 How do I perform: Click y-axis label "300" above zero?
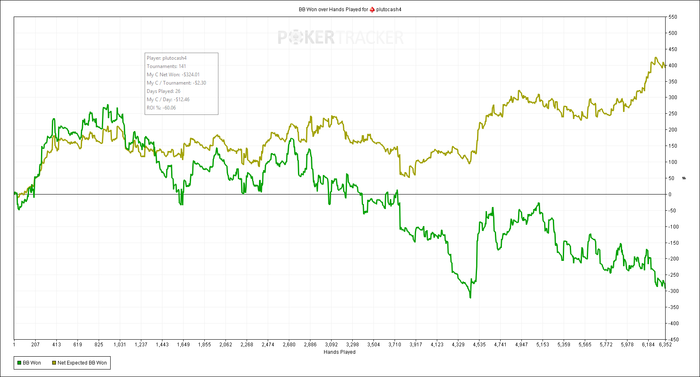tap(673, 97)
